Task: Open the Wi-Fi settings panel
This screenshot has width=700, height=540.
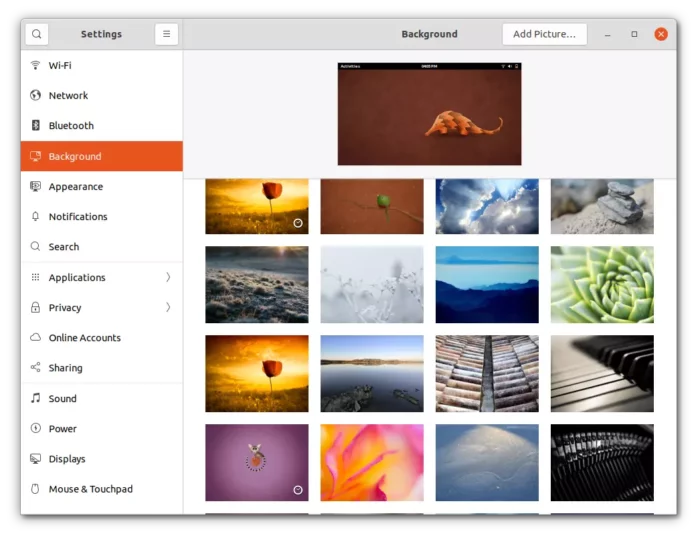Action: [x=102, y=65]
